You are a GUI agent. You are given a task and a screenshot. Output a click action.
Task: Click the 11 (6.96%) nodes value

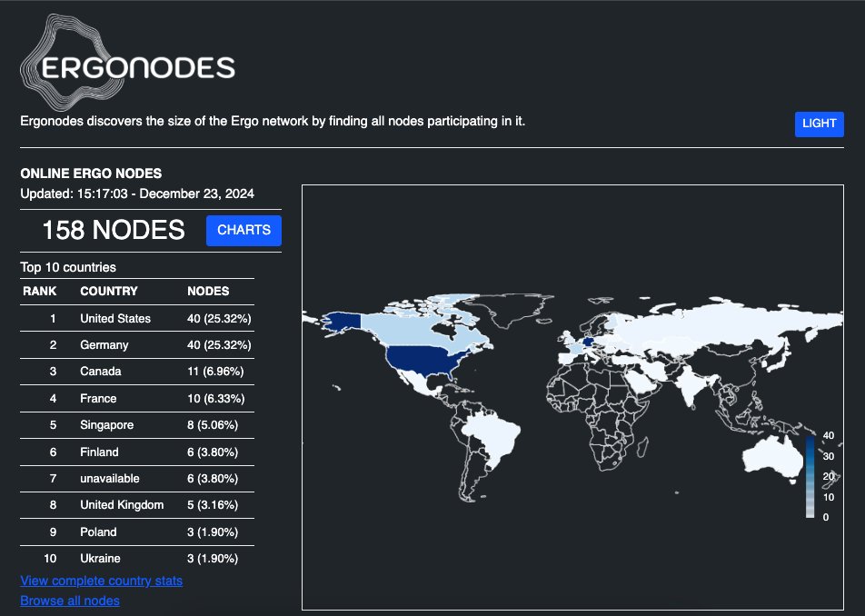(215, 371)
